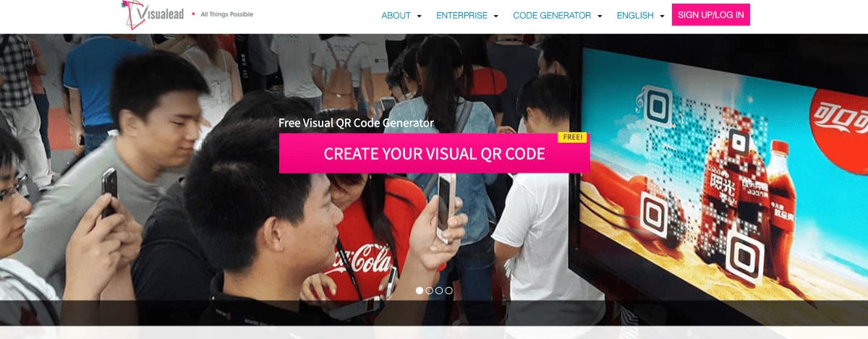This screenshot has height=339, width=868.
Task: Expand the ENGLISH language dropdown arrow
Action: (662, 16)
